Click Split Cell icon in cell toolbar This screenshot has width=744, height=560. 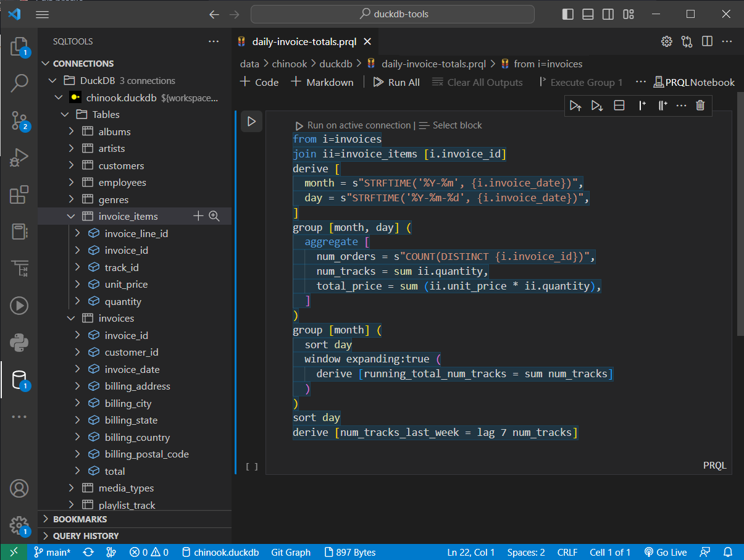(619, 106)
